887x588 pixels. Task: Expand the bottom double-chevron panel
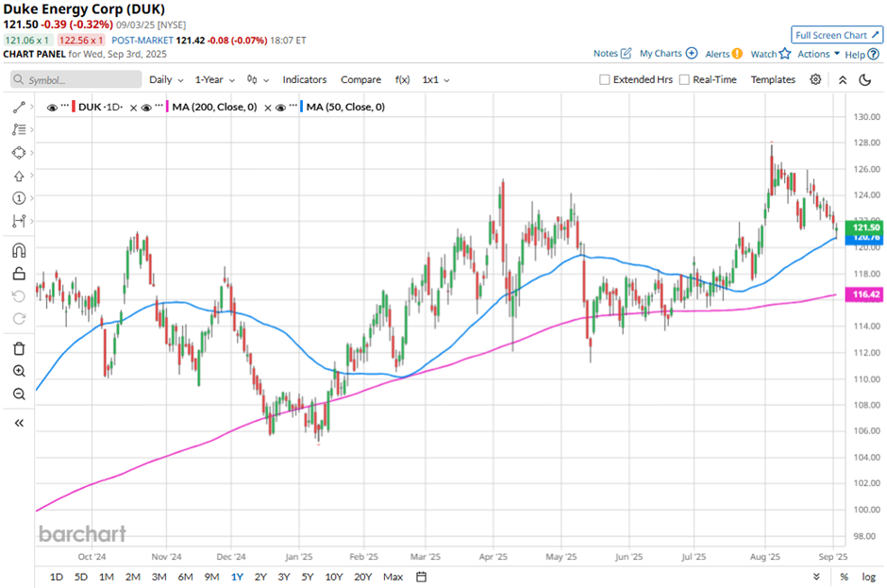816,577
